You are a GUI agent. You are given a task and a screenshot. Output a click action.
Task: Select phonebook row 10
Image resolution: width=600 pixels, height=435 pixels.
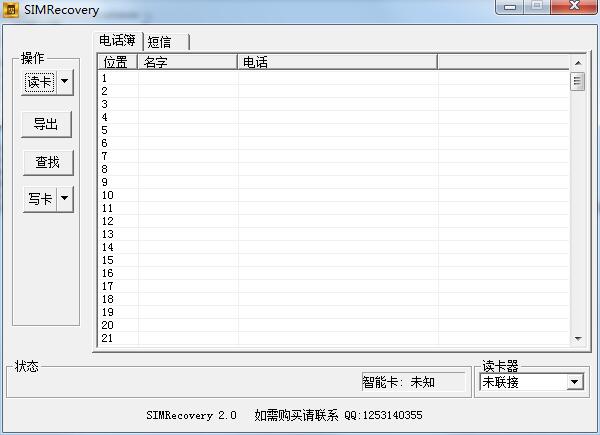[x=334, y=196]
